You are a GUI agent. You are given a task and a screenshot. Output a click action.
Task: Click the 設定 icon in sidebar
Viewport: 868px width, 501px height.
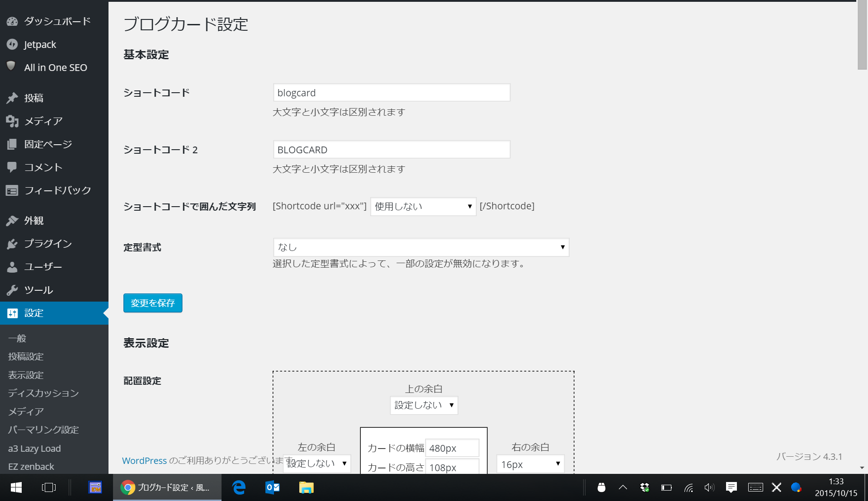11,312
